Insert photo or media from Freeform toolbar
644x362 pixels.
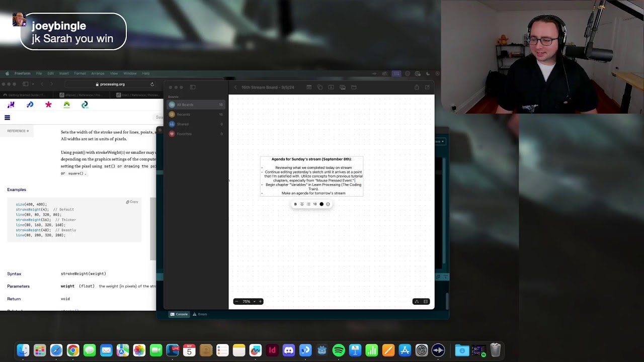point(343,87)
